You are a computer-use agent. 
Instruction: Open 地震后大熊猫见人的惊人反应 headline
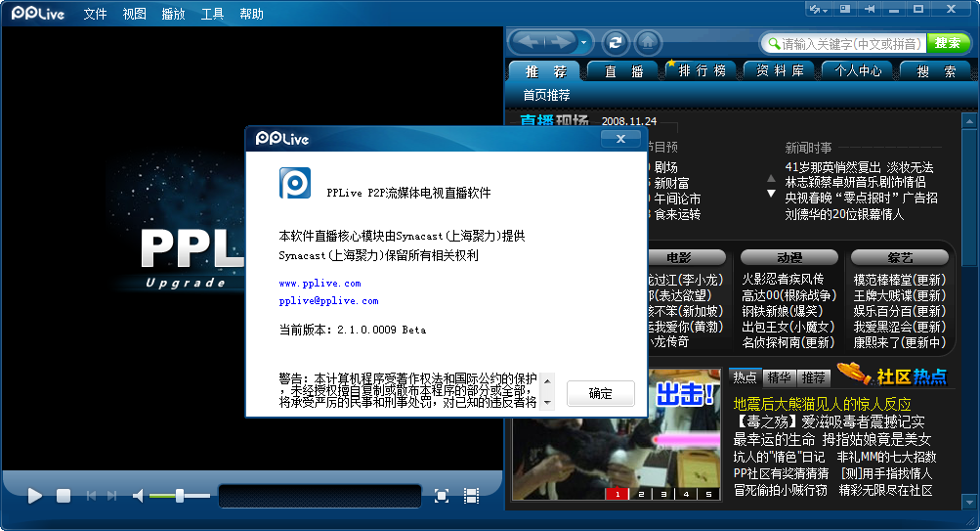pyautogui.click(x=822, y=404)
